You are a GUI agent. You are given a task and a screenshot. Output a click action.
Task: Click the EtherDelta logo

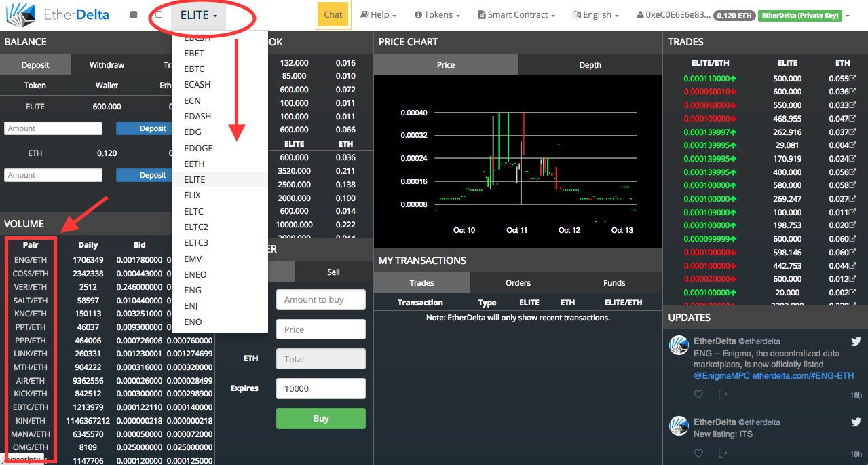(x=57, y=14)
